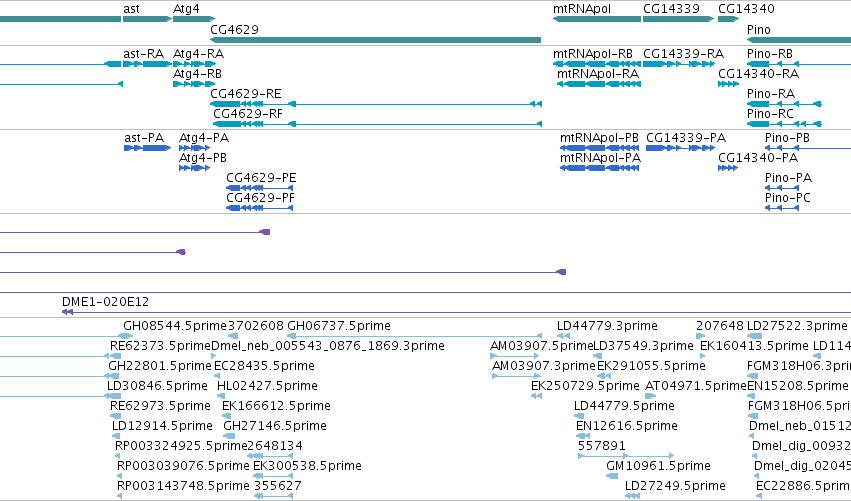Click the LD27249.5prime label
The image size is (851, 501).
tap(675, 486)
